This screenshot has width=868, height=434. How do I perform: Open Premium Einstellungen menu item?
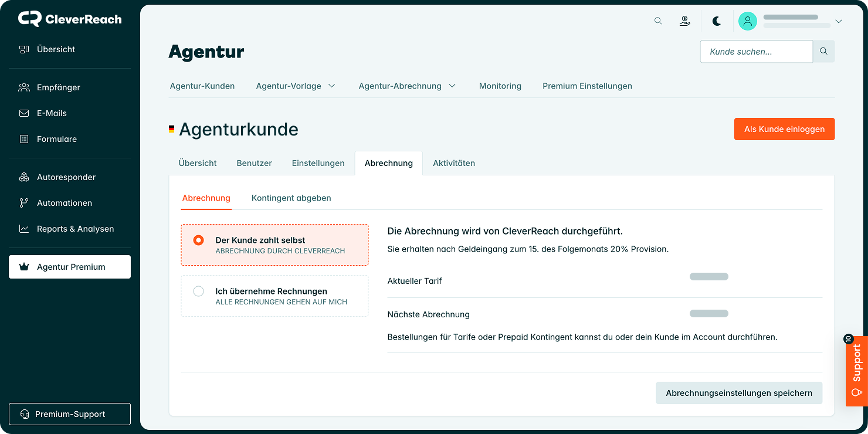pos(587,86)
